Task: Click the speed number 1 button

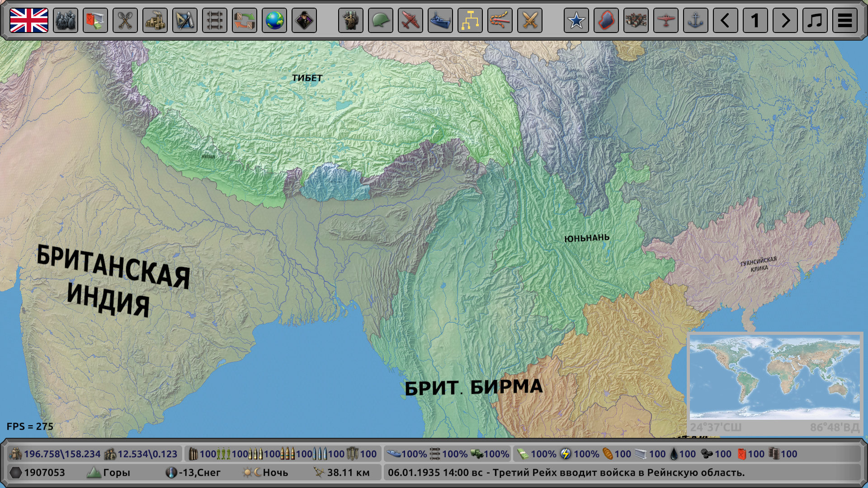Action: point(755,20)
